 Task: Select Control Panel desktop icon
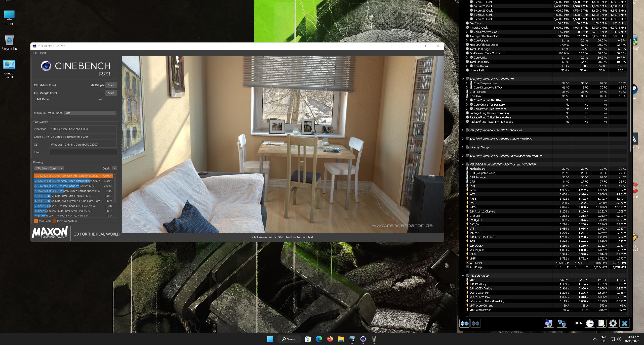coord(9,69)
